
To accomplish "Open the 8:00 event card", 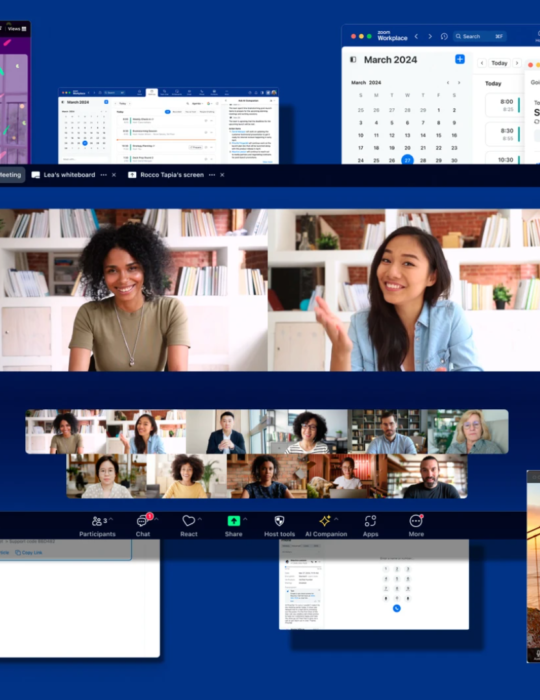I will point(505,104).
